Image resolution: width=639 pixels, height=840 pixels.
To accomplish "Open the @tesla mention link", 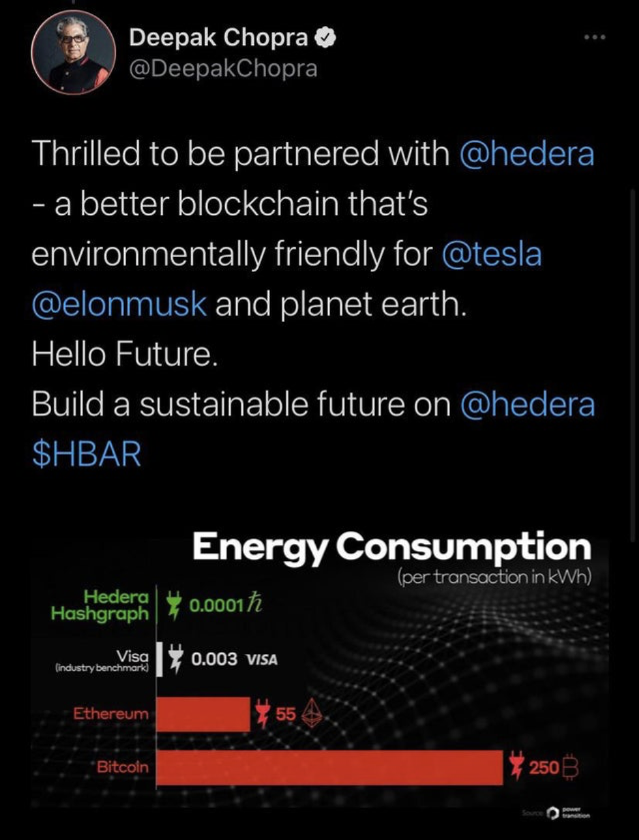I will [492, 254].
